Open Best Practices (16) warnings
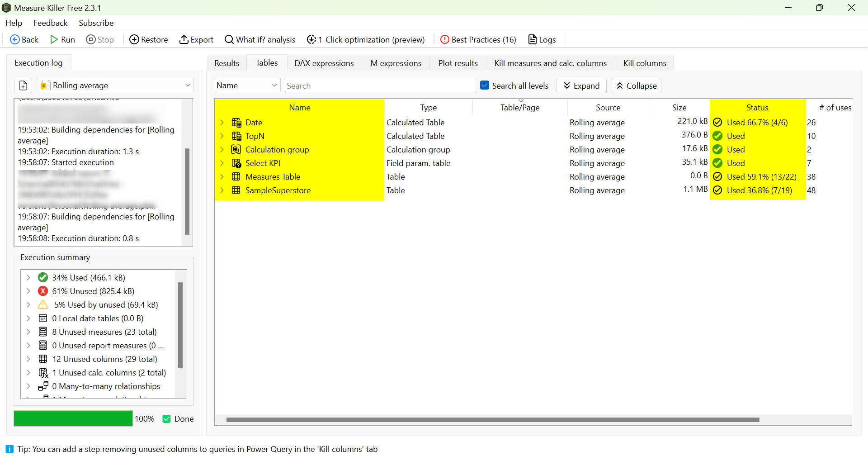The width and height of the screenshot is (868, 456). pos(478,40)
